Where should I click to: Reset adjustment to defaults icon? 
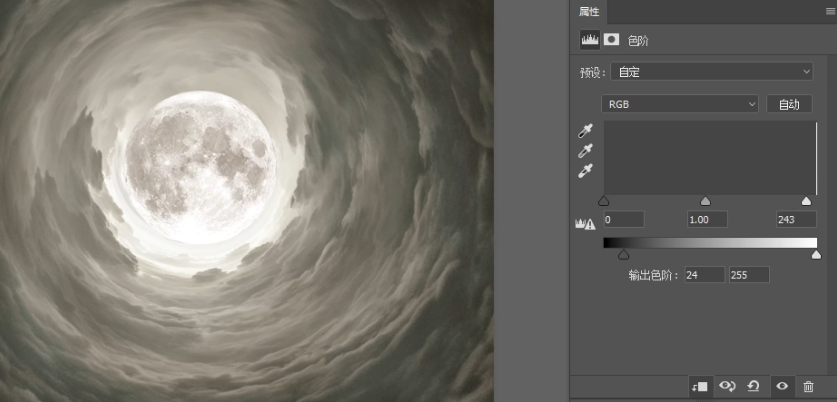click(754, 386)
